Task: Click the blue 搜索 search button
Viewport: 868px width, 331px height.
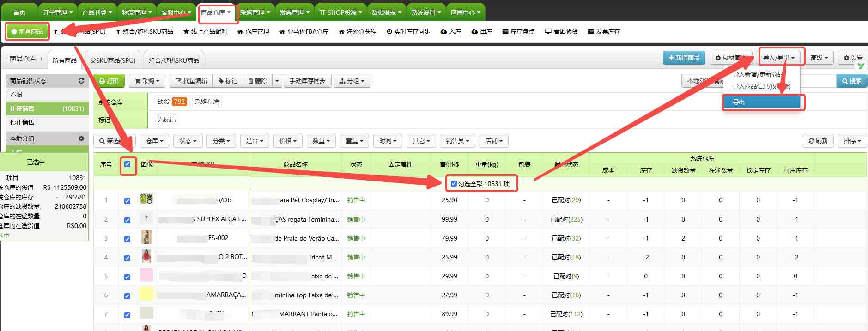Action: pyautogui.click(x=851, y=81)
